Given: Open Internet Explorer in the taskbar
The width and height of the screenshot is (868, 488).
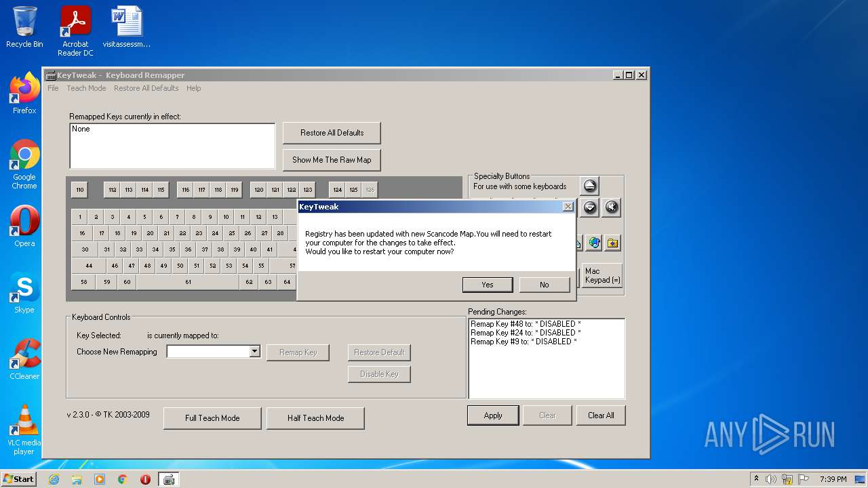Looking at the screenshot, I should [x=54, y=479].
